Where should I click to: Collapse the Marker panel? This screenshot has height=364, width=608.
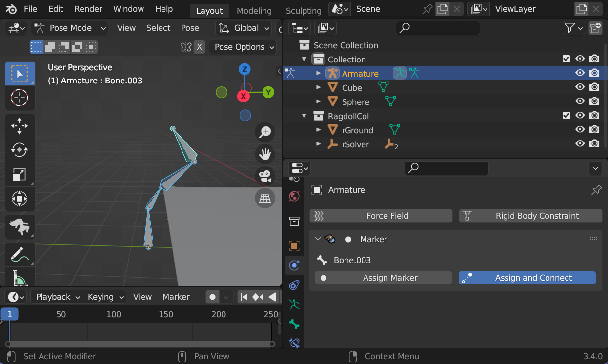(318, 239)
